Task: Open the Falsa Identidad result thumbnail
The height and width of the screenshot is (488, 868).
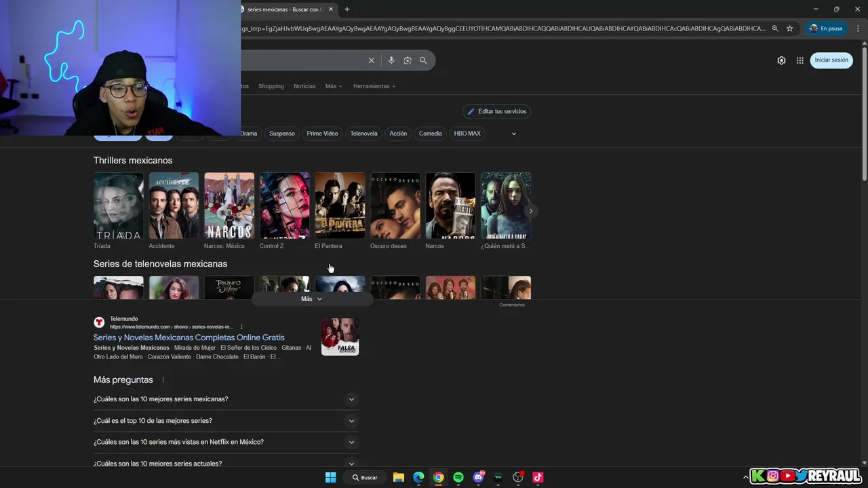Action: click(340, 336)
